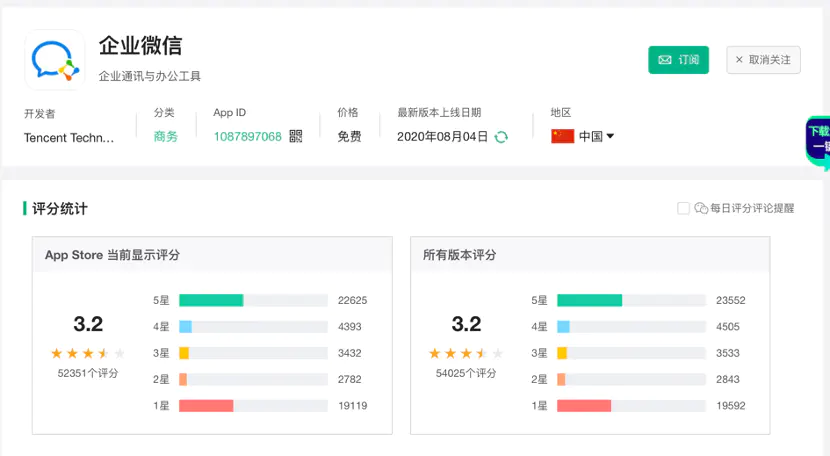This screenshot has width=830, height=456.
Task: Click the 2星 orange bar in 所有版本评分 panel
Action: 561,379
